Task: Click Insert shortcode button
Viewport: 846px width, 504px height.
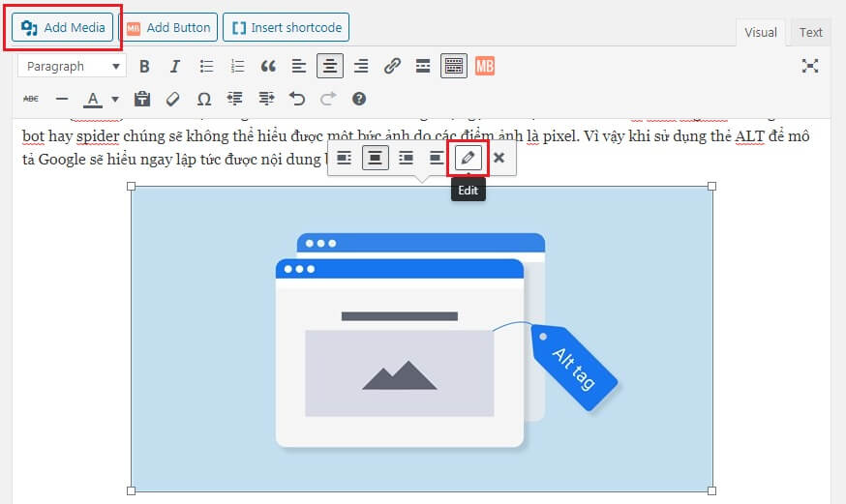Action: [x=286, y=27]
